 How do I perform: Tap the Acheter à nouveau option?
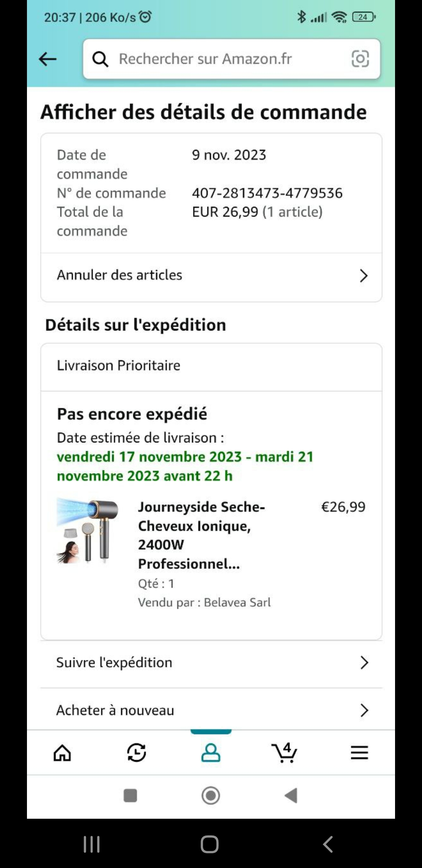coord(115,710)
